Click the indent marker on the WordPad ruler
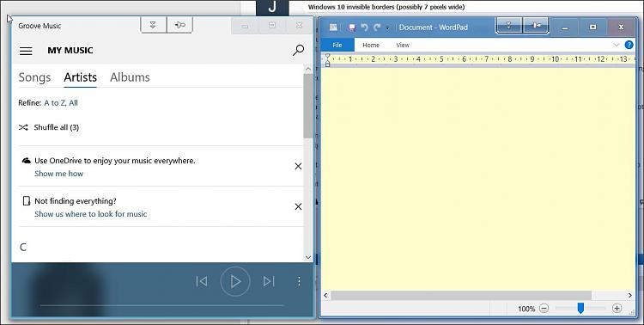644x325 pixels. coord(327,60)
